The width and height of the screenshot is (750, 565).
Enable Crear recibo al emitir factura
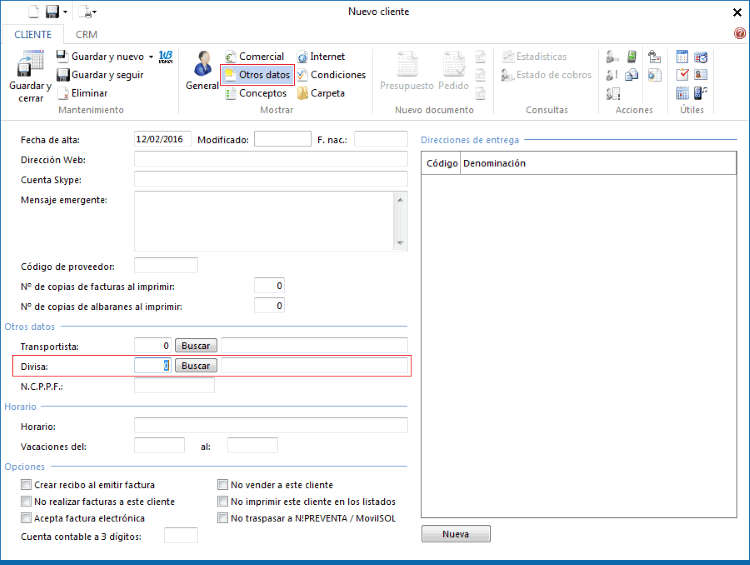pyautogui.click(x=26, y=485)
